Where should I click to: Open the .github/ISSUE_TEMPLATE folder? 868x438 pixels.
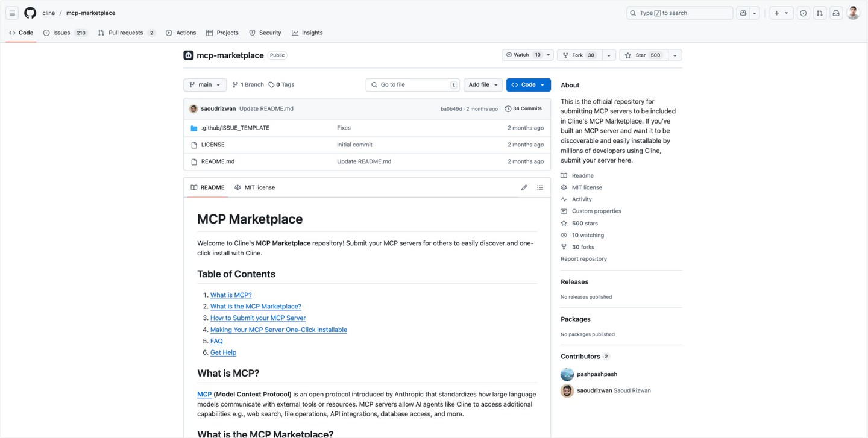point(235,128)
